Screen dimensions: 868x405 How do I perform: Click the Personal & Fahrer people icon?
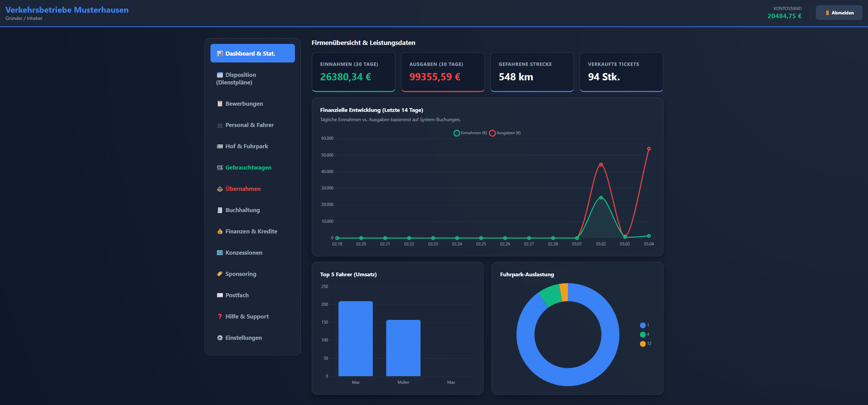coord(220,125)
